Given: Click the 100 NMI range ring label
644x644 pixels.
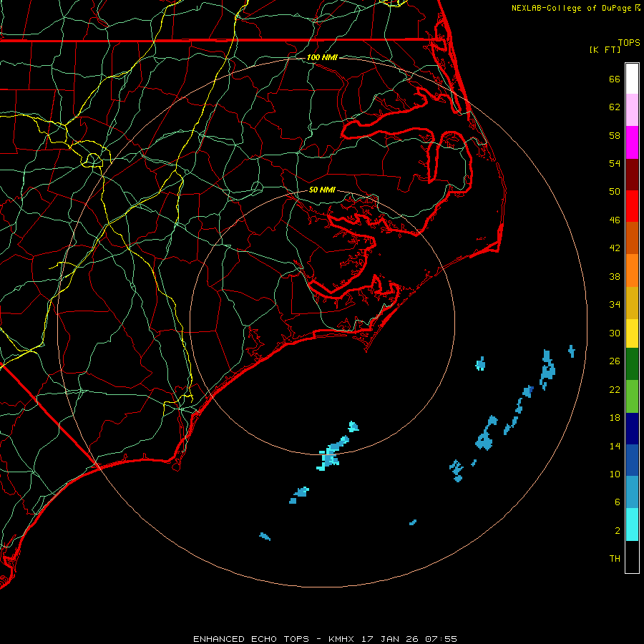Looking at the screenshot, I should (322, 57).
